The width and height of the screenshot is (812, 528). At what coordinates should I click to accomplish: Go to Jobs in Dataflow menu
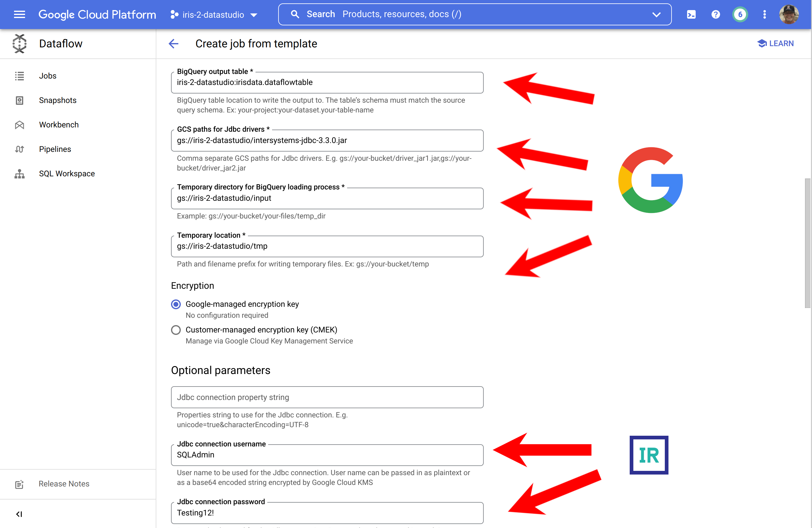[x=47, y=76]
